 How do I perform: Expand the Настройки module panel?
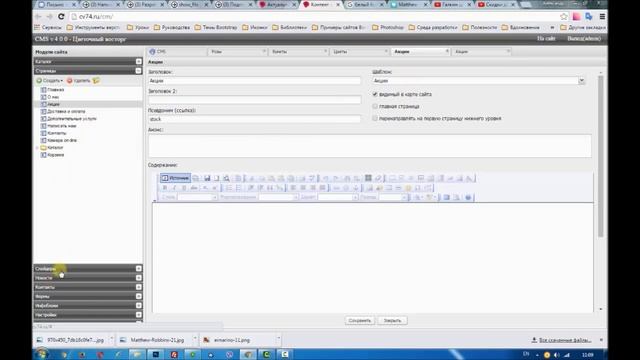pos(139,315)
